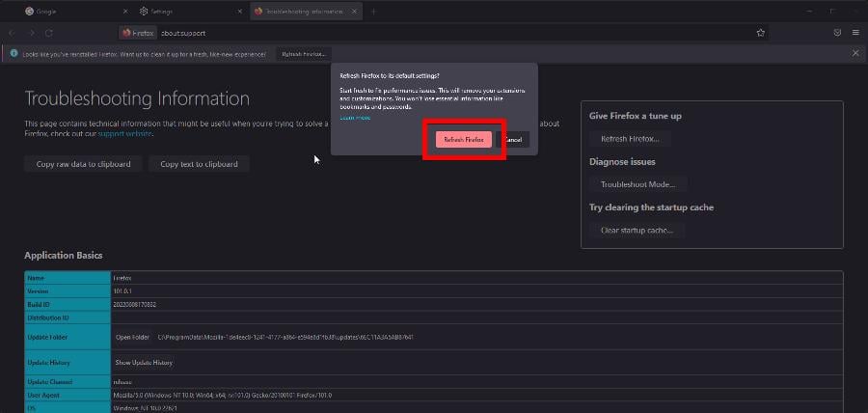Open the Firefox hamburger application menu
This screenshot has height=413, width=868.
pyautogui.click(x=855, y=33)
